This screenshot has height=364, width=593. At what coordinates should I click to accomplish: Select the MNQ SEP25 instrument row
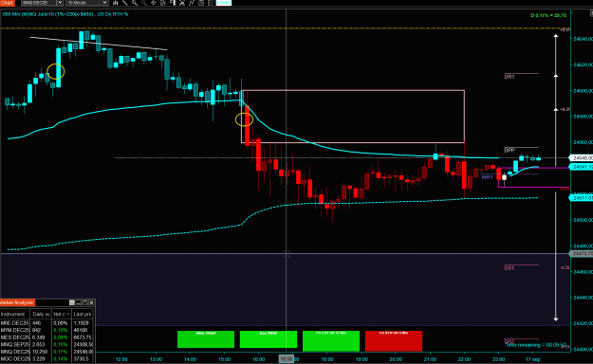coord(46,344)
